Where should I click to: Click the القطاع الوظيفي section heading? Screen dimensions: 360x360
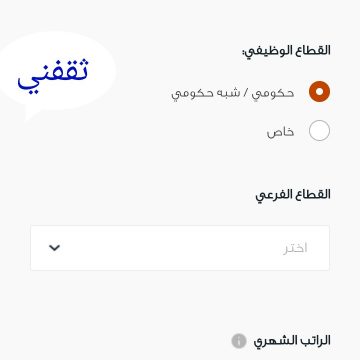pyautogui.click(x=286, y=51)
